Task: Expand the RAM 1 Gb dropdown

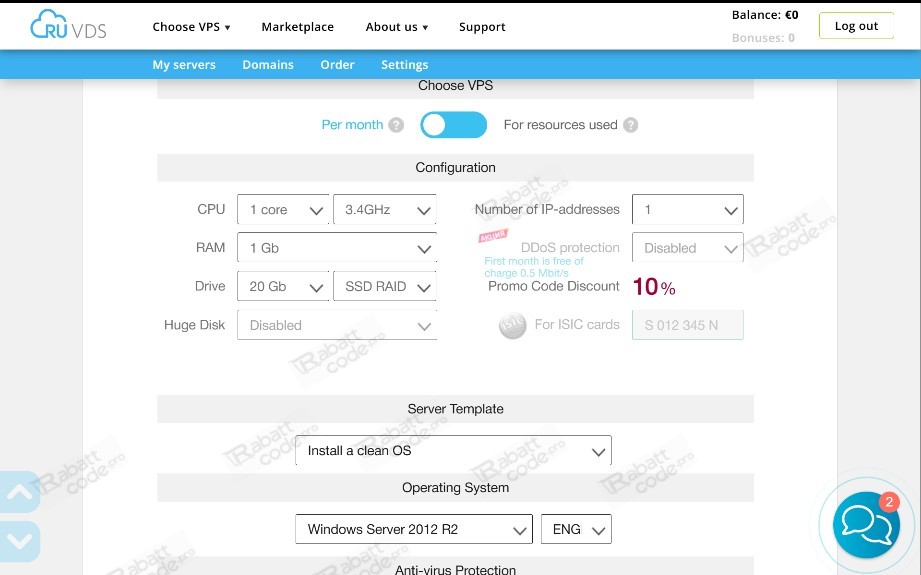Action: [x=337, y=248]
